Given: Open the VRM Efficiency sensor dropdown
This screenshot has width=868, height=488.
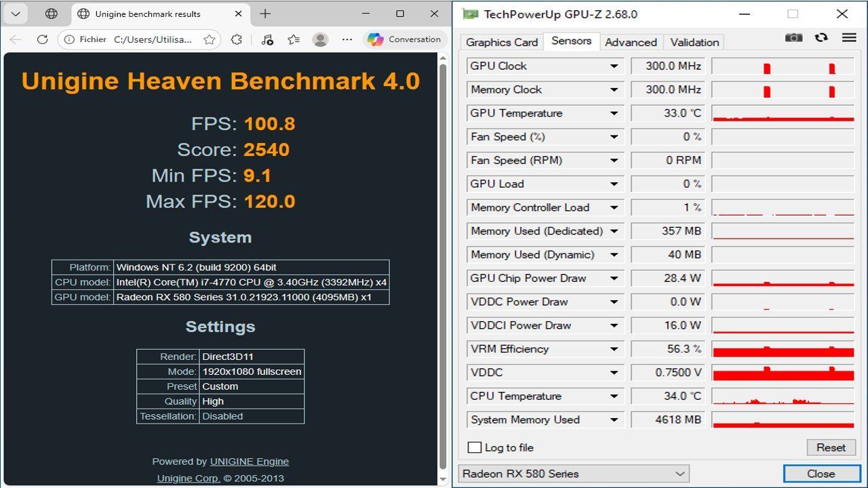Looking at the screenshot, I should click(x=614, y=349).
